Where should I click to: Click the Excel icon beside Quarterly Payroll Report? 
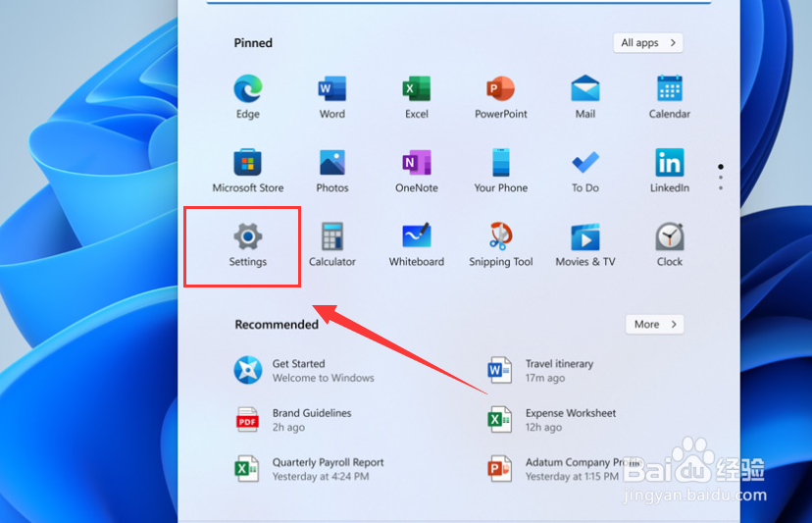246,469
